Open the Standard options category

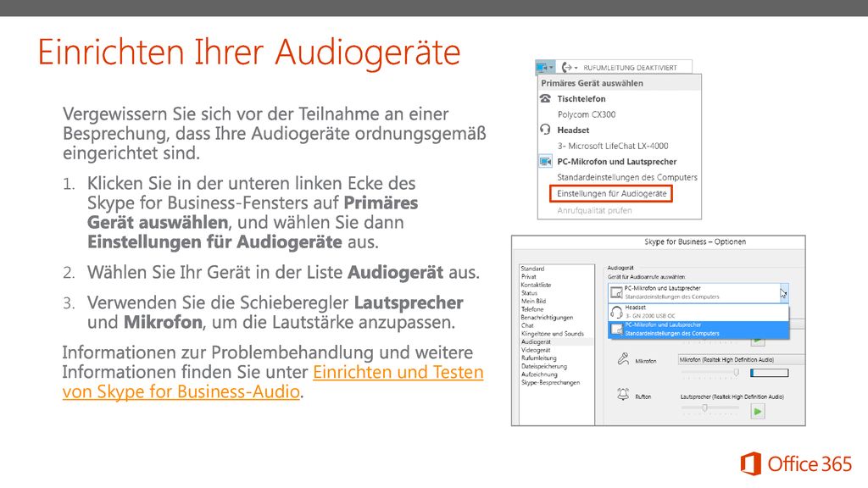(532, 269)
